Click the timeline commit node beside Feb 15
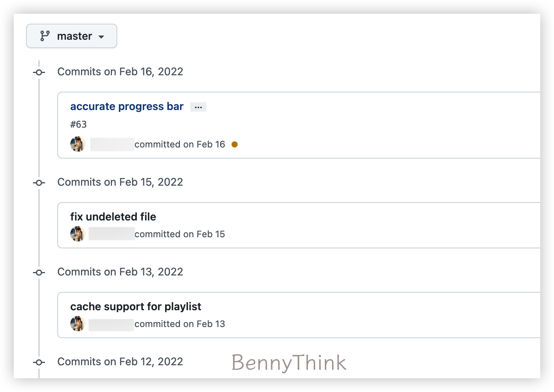Viewport: 554px width, 392px height. [x=39, y=183]
